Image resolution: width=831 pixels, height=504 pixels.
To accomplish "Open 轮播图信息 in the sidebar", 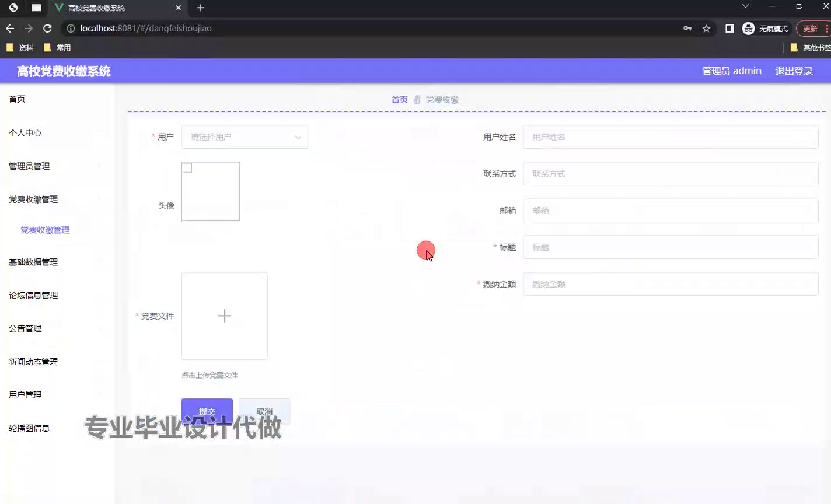I will (x=29, y=428).
